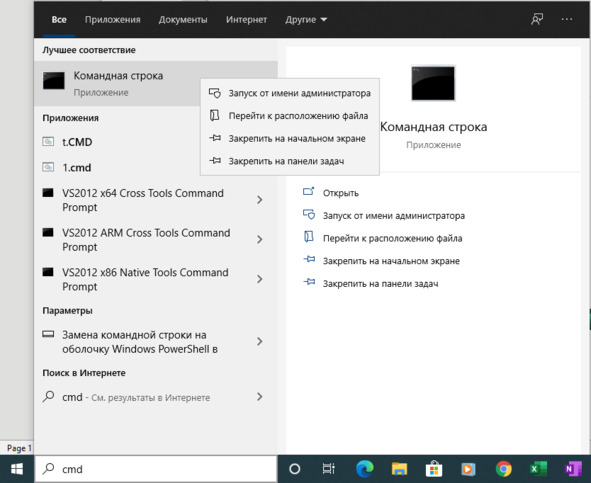Click the pin icon beside context menu начальном экране

click(215, 138)
